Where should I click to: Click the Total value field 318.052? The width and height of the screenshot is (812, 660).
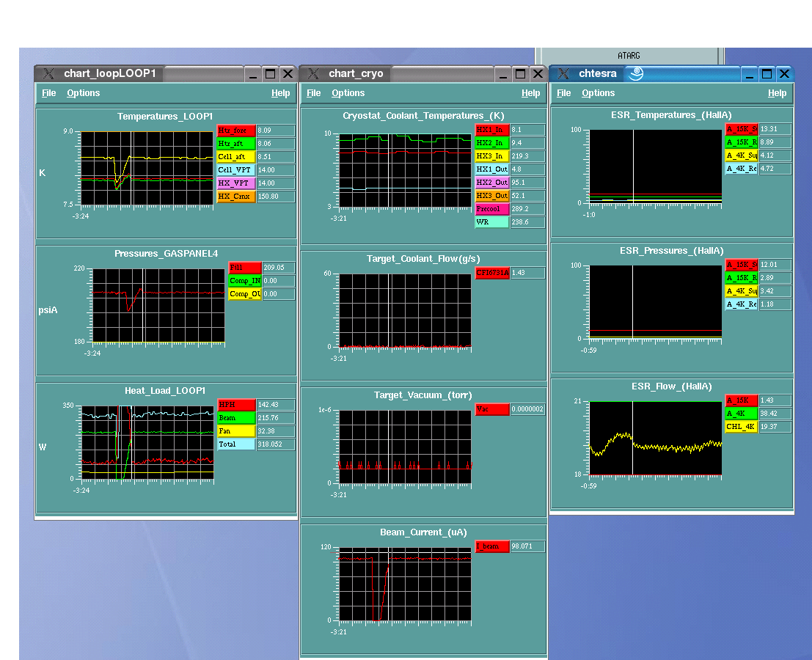pos(276,444)
